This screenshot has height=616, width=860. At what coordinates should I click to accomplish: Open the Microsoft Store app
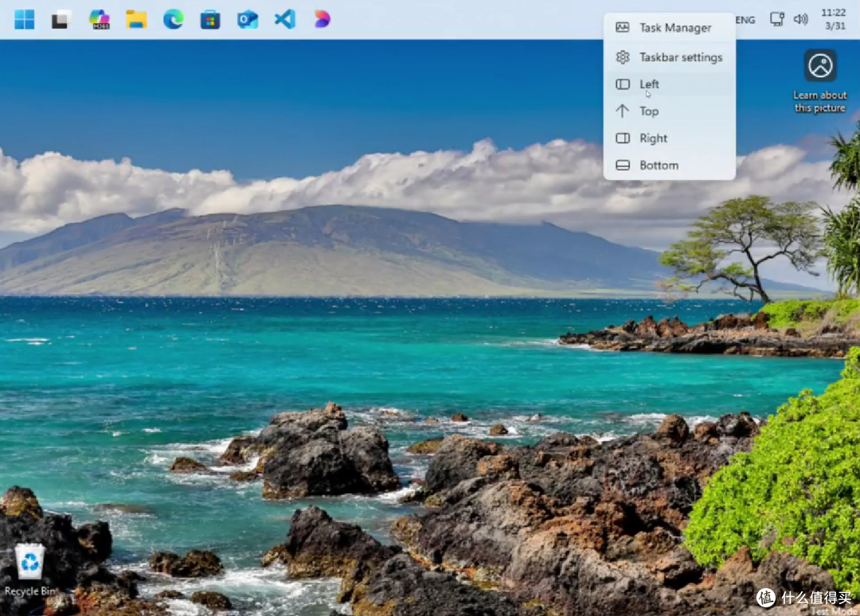(210, 20)
